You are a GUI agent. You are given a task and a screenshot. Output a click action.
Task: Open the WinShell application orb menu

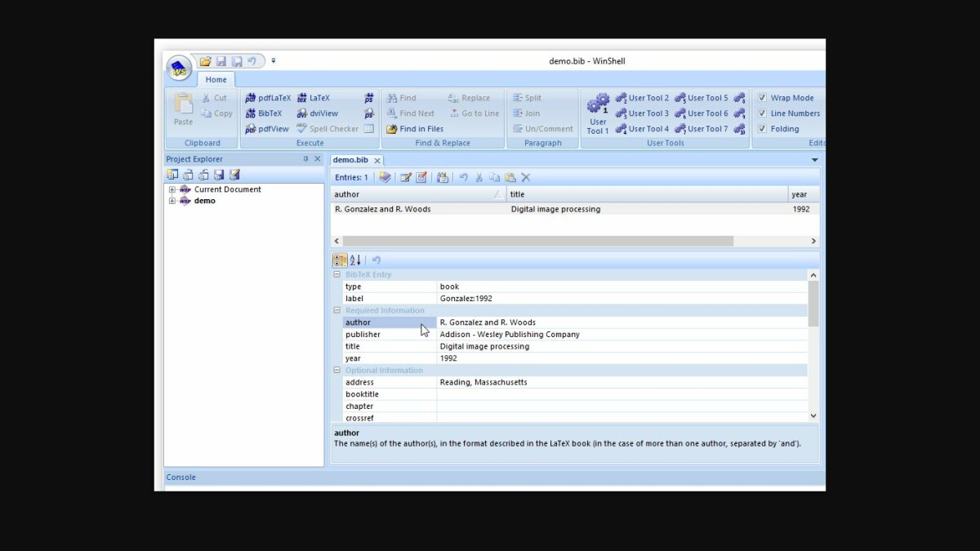click(179, 69)
